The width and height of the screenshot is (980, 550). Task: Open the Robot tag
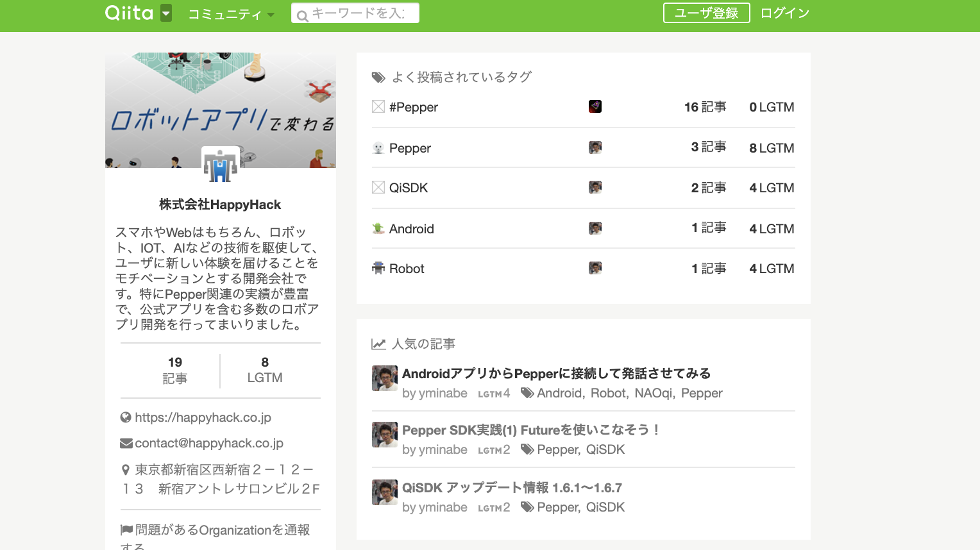(407, 269)
